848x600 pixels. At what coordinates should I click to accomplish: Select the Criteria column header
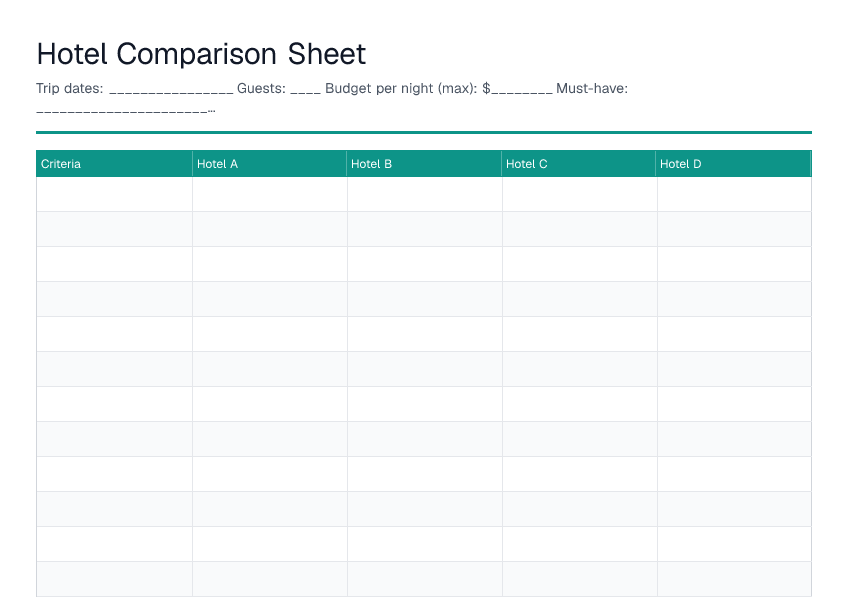click(x=114, y=164)
